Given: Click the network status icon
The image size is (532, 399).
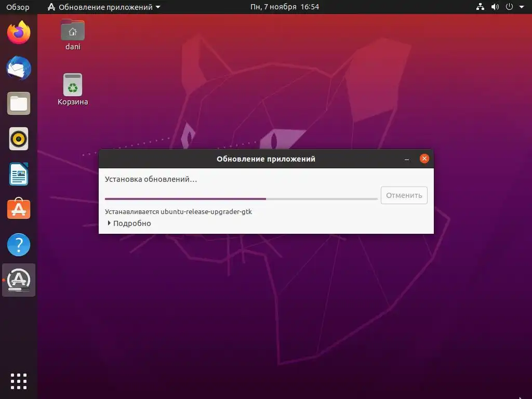Looking at the screenshot, I should pos(480,7).
